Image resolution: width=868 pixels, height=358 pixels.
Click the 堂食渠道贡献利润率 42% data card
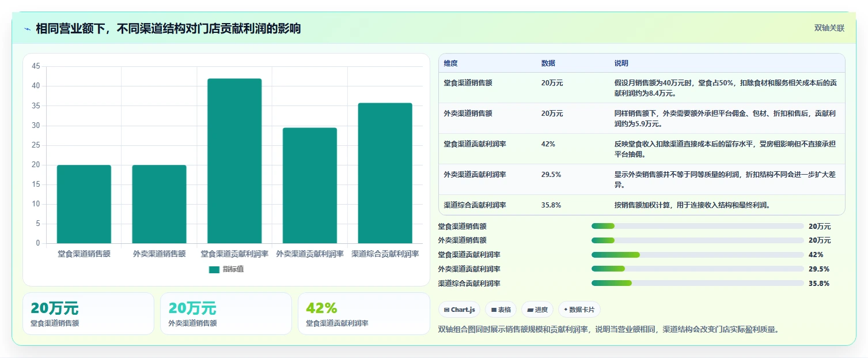pos(363,314)
